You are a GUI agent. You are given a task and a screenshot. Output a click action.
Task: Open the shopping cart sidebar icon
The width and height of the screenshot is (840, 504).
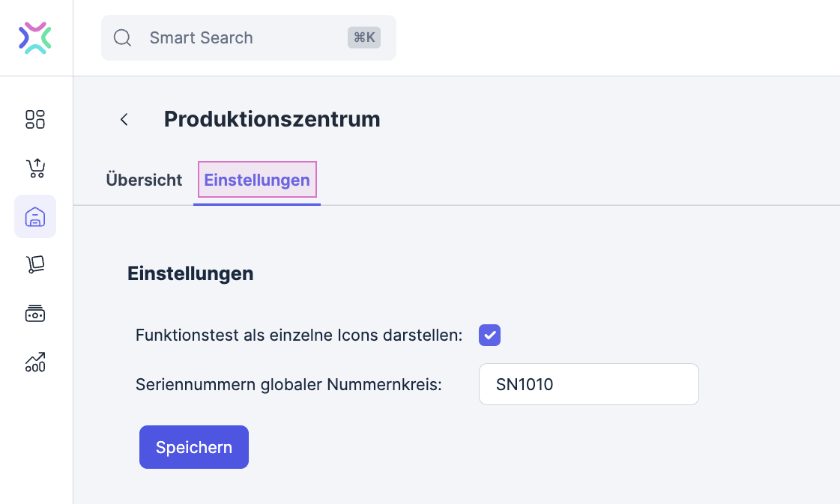[35, 168]
